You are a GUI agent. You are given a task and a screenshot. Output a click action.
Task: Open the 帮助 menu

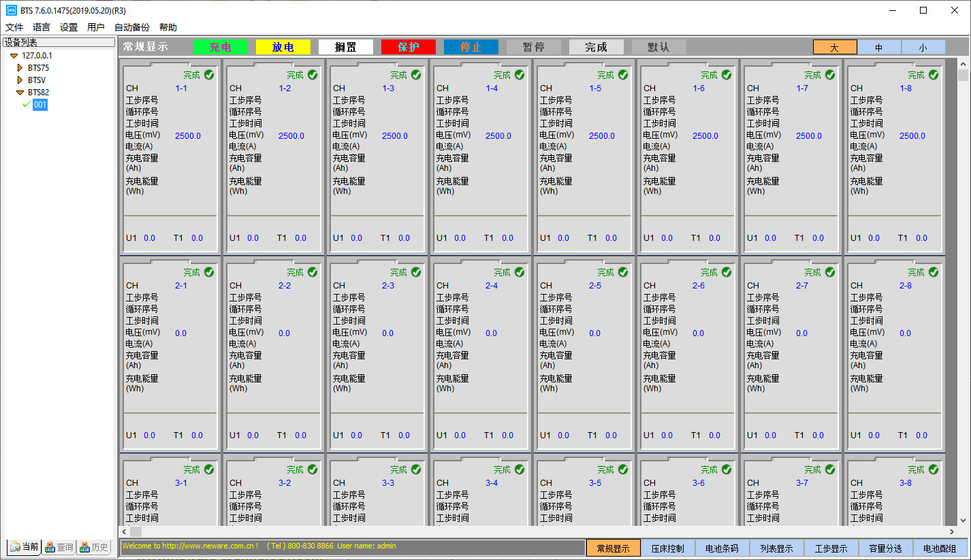pyautogui.click(x=168, y=27)
